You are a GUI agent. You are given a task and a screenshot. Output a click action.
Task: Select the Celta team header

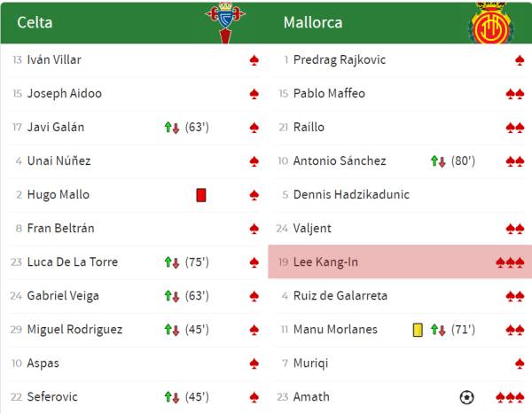35,22
